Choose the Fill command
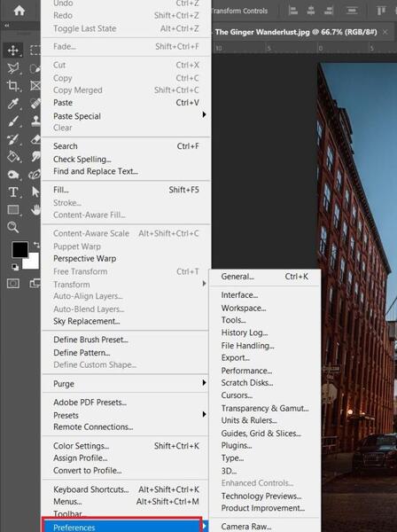This screenshot has height=532, width=397. click(x=126, y=190)
